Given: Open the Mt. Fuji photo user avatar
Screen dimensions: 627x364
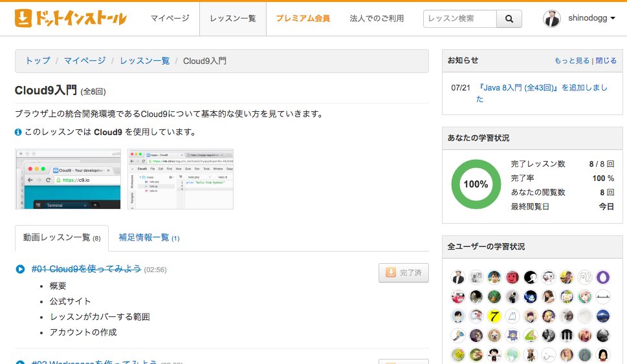Looking at the screenshot, I should click(x=603, y=316).
